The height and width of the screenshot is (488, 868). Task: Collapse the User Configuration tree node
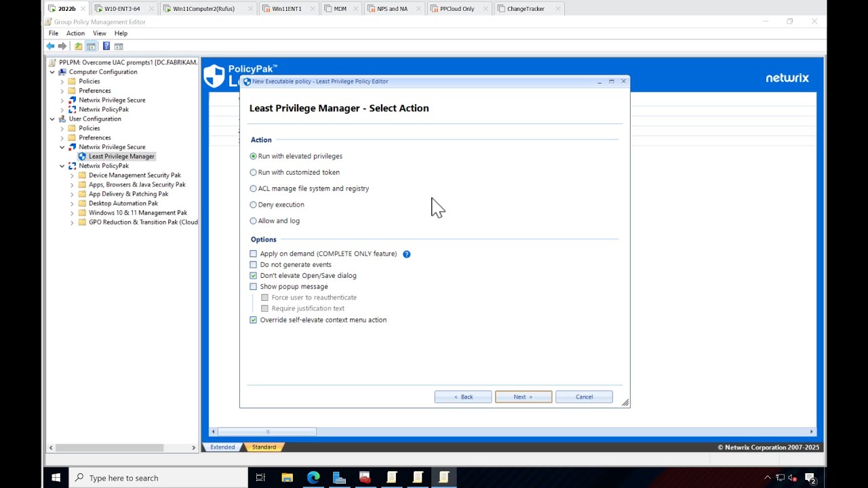pyautogui.click(x=52, y=119)
